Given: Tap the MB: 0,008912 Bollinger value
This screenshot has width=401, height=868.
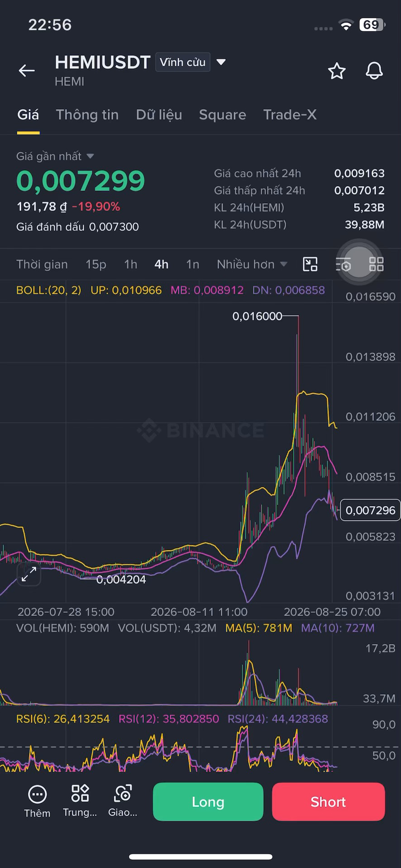Looking at the screenshot, I should click(207, 290).
